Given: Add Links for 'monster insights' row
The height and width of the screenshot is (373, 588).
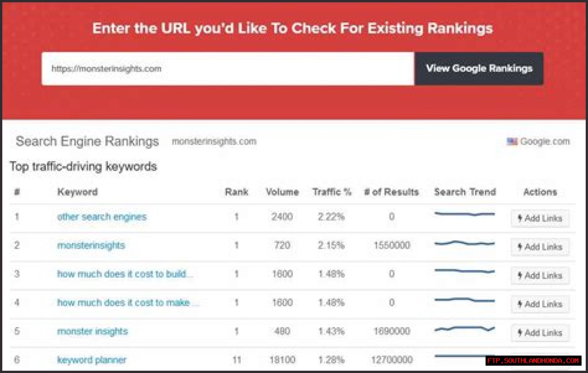Looking at the screenshot, I should tap(540, 333).
